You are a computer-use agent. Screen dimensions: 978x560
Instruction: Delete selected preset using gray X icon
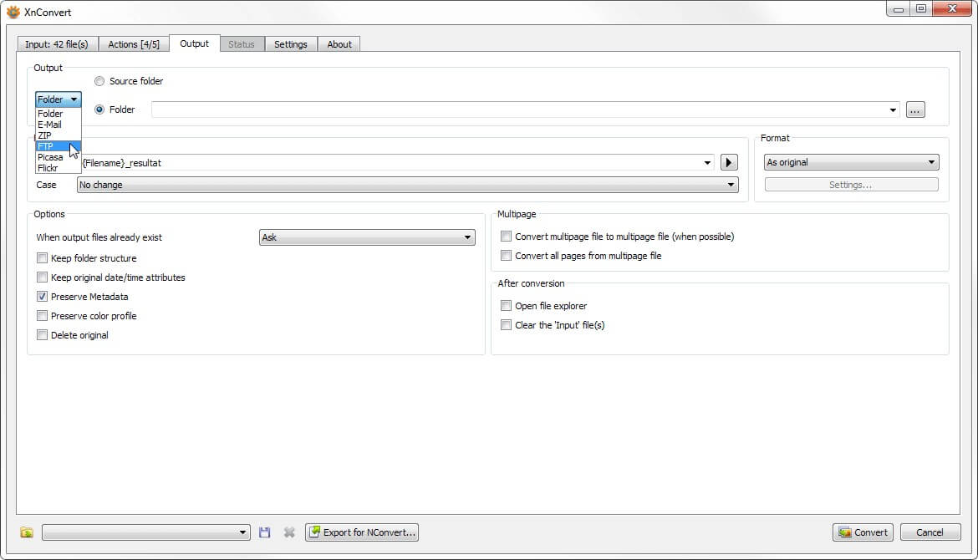point(288,532)
